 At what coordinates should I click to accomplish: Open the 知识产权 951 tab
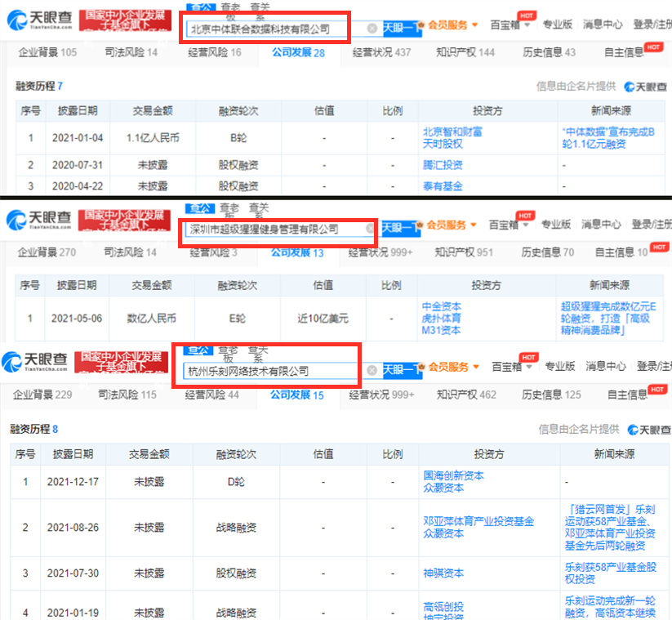click(x=464, y=252)
